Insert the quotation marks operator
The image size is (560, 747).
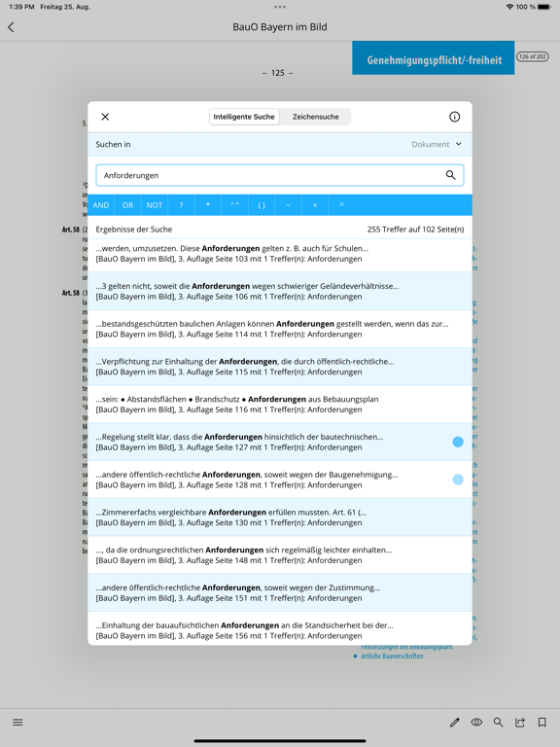(x=234, y=205)
